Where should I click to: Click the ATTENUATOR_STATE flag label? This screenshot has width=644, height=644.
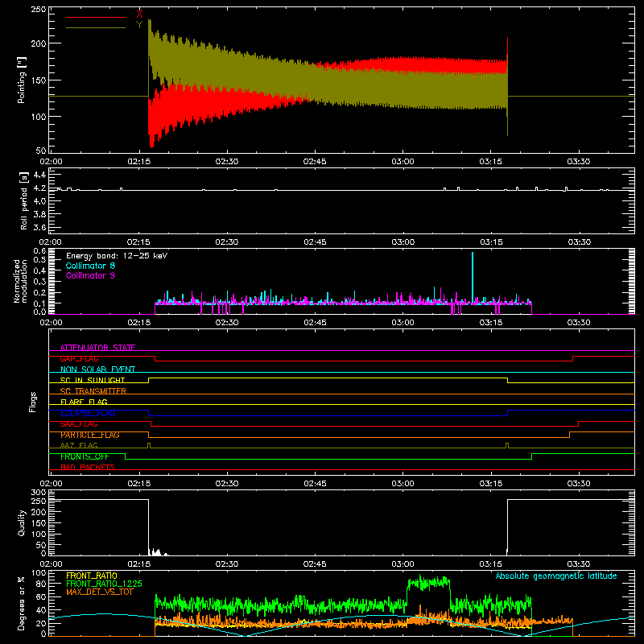[97, 348]
